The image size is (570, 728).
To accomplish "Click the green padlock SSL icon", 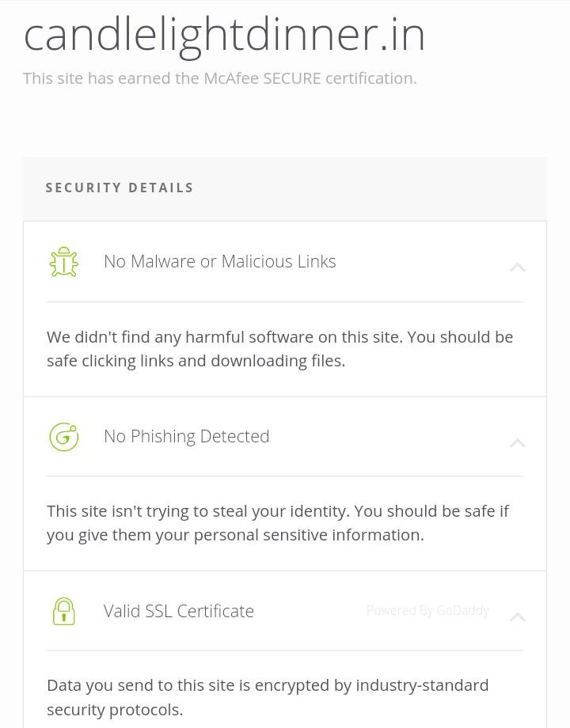I will coord(64,612).
